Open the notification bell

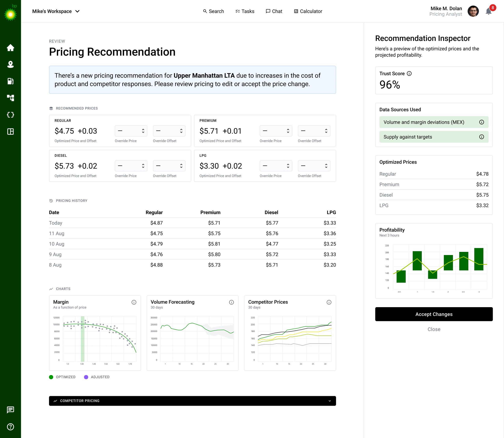point(489,11)
